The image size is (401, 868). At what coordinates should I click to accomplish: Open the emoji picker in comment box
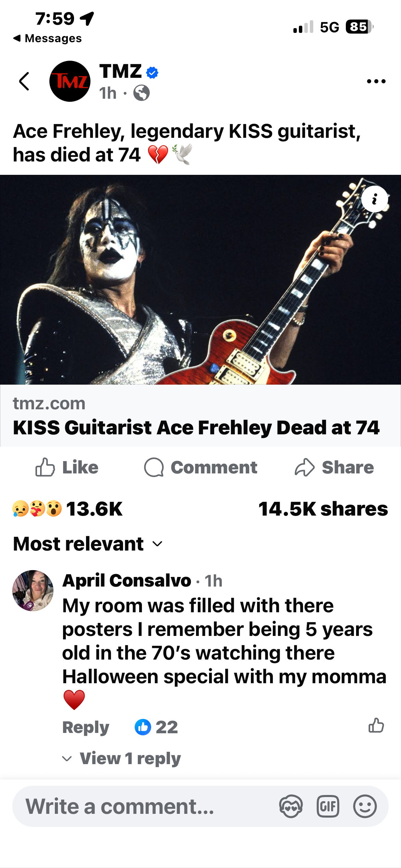tap(365, 806)
